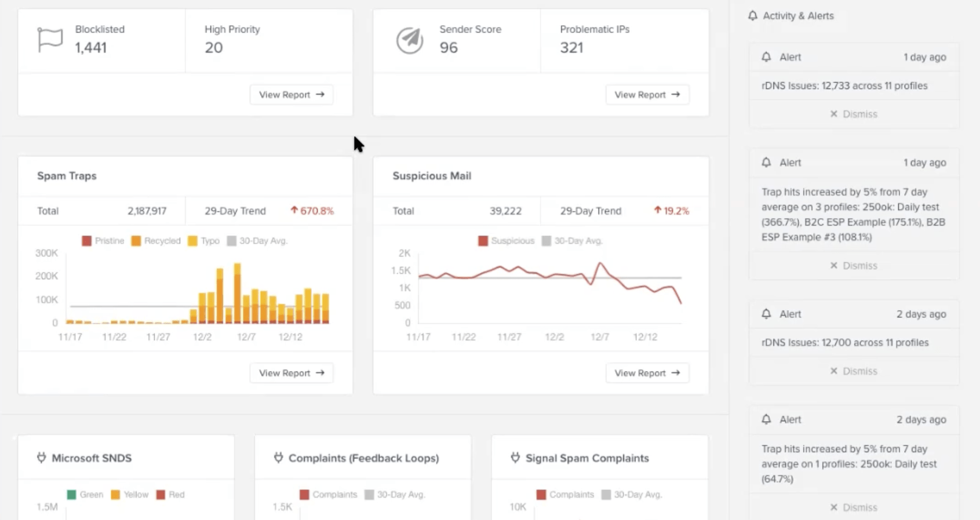Toggle Green series in Microsoft SNDS legend
The width and height of the screenshot is (980, 520).
tap(85, 495)
